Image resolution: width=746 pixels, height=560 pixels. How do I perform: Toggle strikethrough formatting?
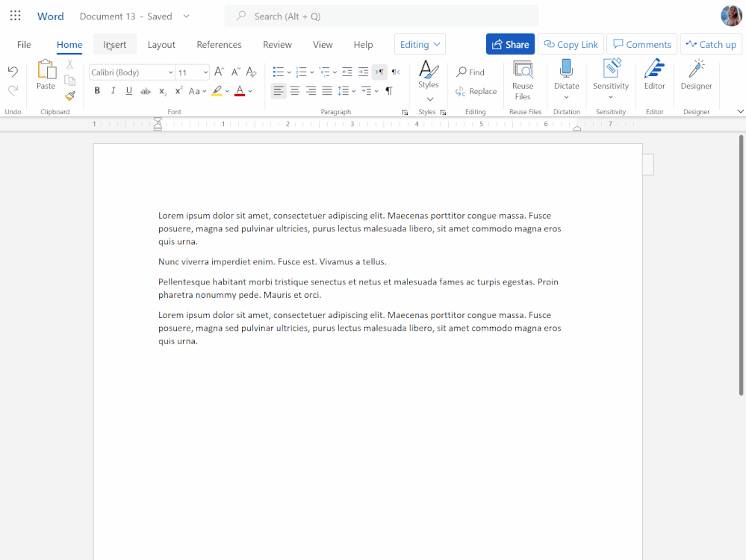[x=146, y=90]
